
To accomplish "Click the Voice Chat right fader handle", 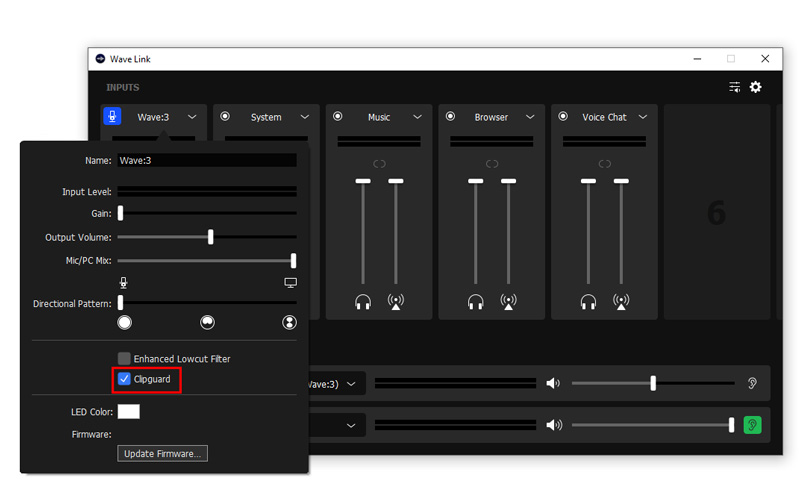I will [621, 181].
